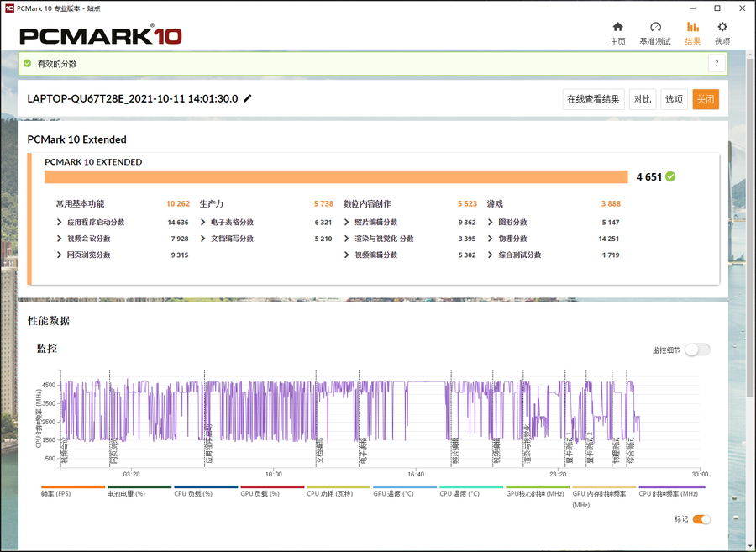Click the pencil icon to rename result
The width and height of the screenshot is (756, 552).
248,99
